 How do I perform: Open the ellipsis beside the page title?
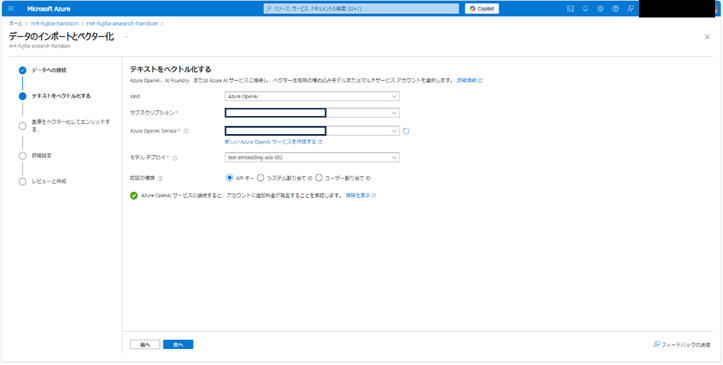click(x=126, y=37)
